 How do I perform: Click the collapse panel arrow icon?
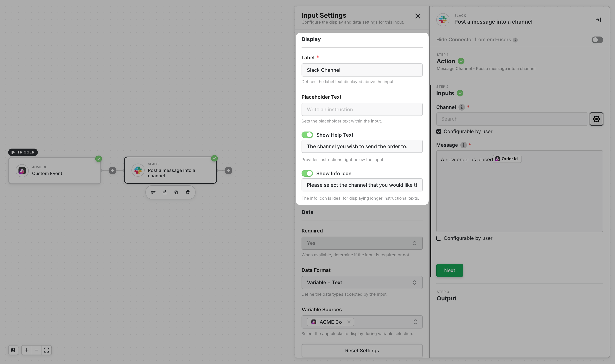tap(598, 20)
